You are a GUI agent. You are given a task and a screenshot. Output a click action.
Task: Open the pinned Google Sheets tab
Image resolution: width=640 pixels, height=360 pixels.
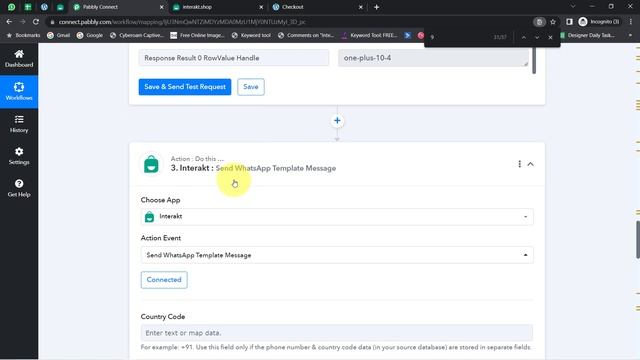coord(28,7)
